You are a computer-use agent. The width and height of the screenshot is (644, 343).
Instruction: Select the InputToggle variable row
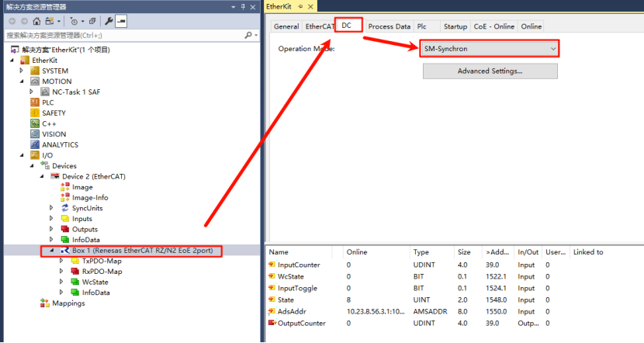coord(455,289)
